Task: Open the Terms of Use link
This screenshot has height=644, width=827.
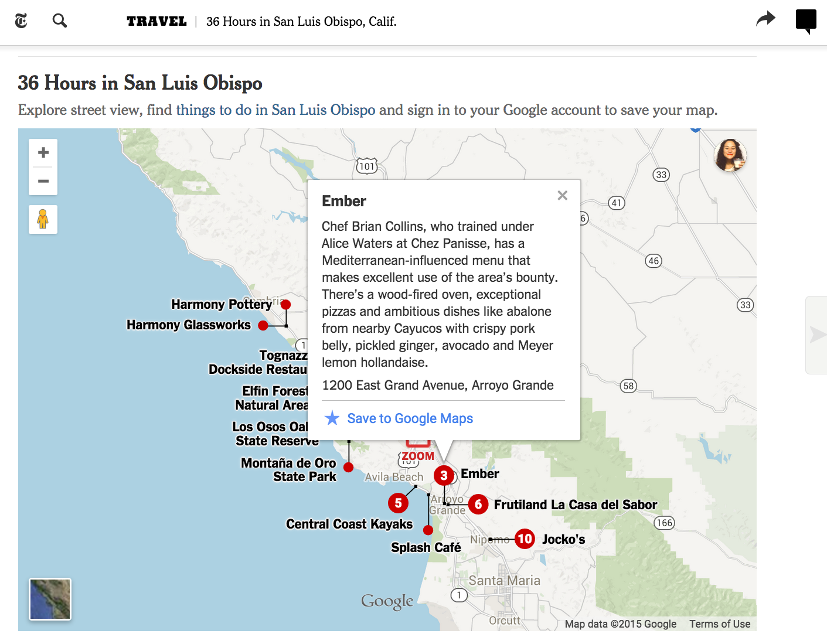Action: (x=720, y=624)
